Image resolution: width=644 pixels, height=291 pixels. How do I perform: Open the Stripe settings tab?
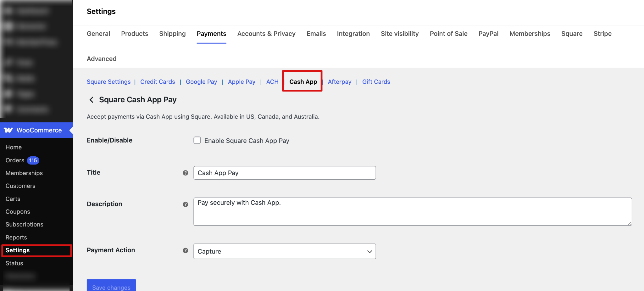[x=602, y=34]
